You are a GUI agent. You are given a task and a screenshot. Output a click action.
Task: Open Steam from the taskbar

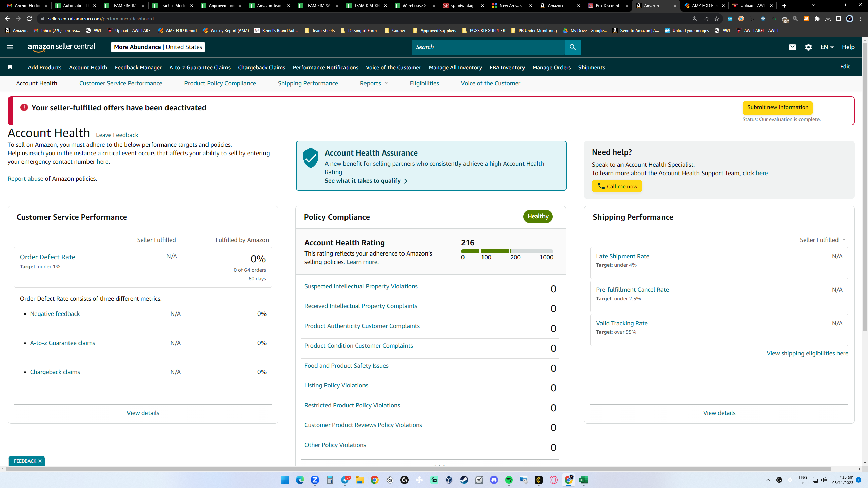(464, 480)
